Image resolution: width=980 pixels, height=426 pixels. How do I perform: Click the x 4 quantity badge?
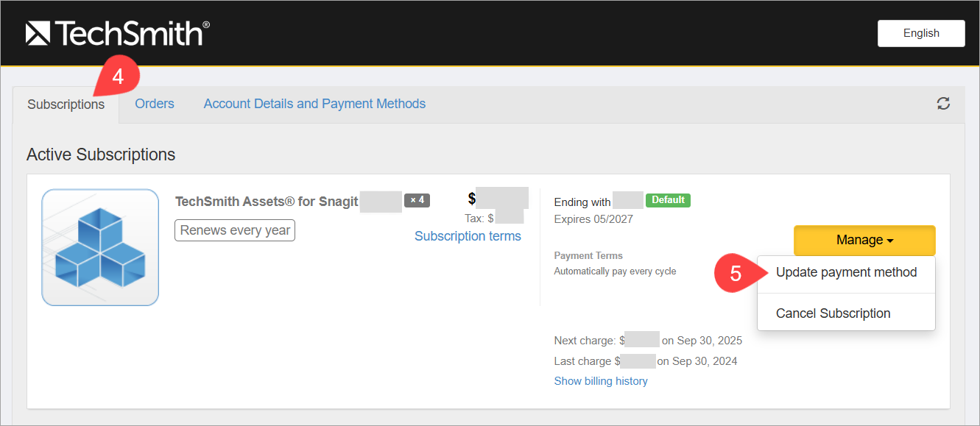pos(417,200)
